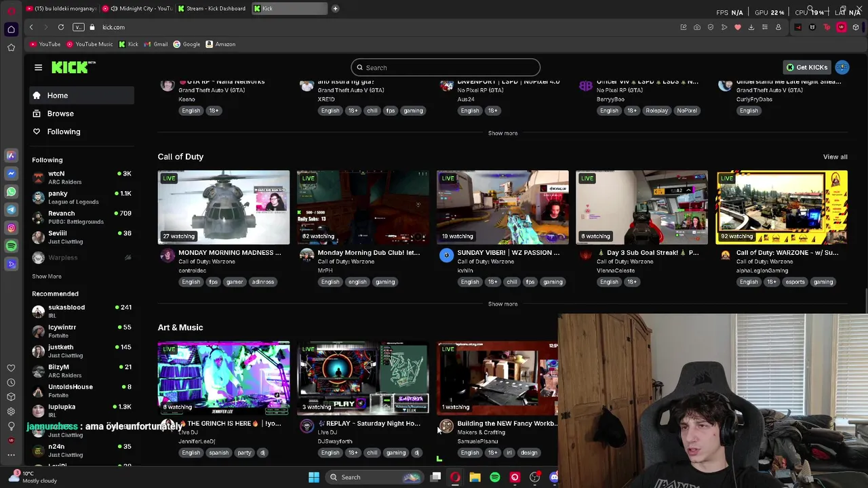Open alphaLegionGaming WARZONE stream thumbnail

click(x=782, y=207)
